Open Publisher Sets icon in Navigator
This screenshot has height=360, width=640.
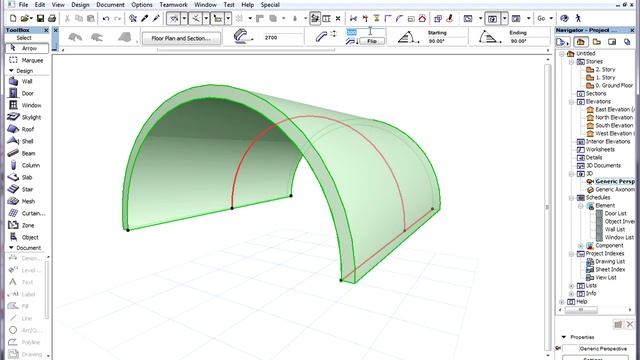pos(627,42)
